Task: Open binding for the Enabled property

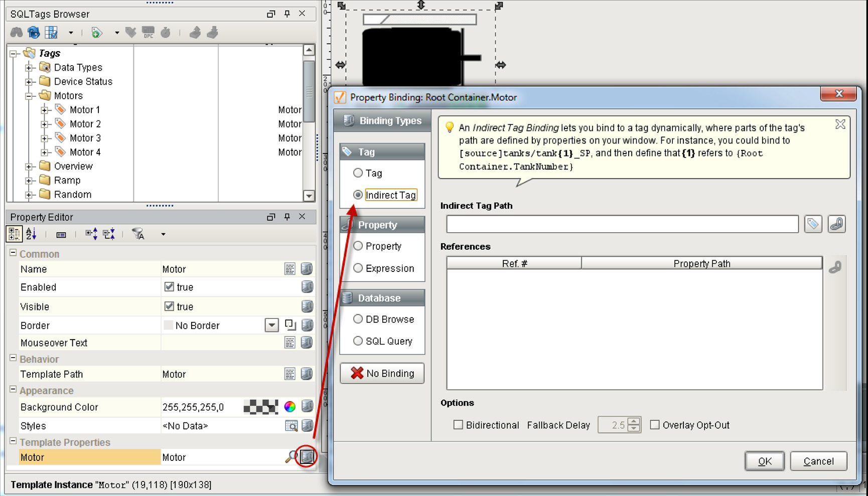Action: (x=307, y=287)
